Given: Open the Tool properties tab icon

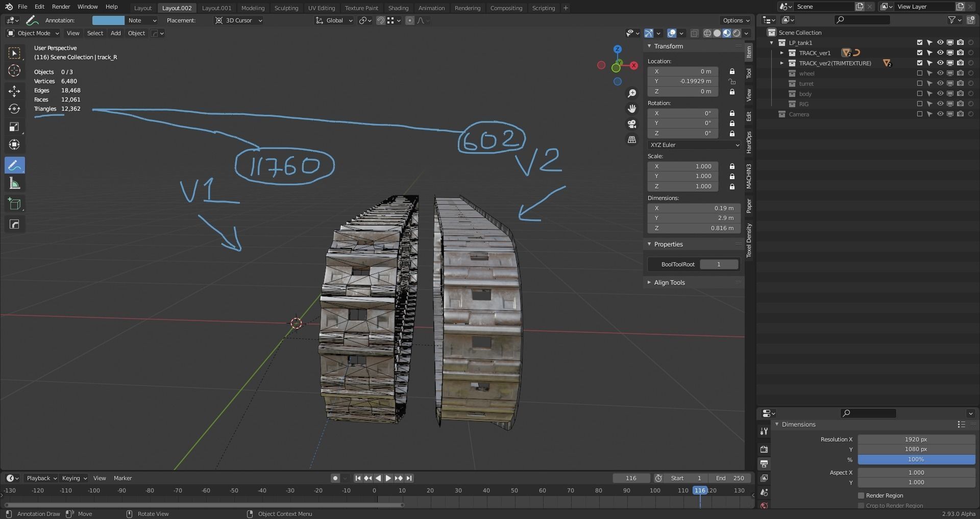Looking at the screenshot, I should pyautogui.click(x=764, y=431).
